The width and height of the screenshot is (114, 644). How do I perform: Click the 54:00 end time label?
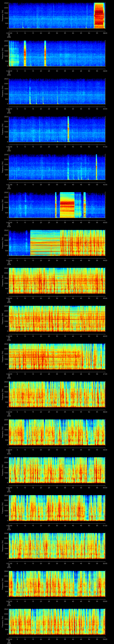click(105, 639)
